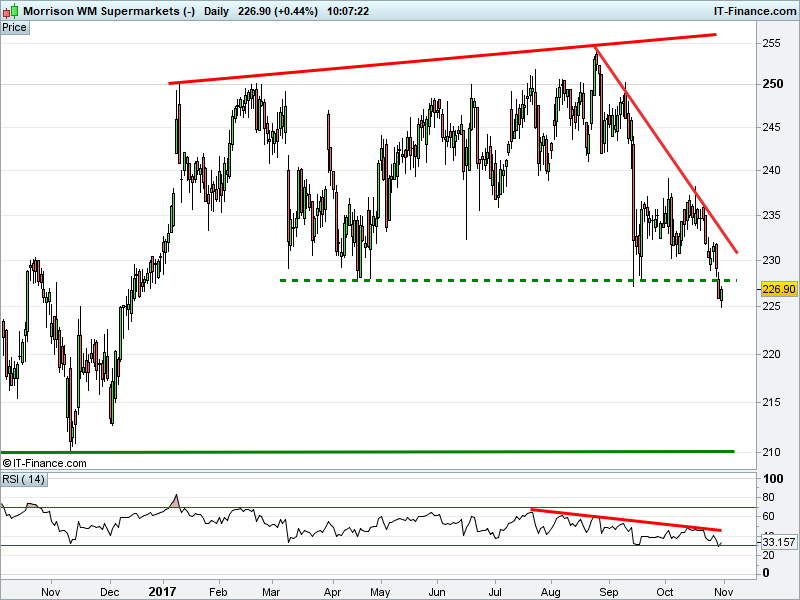Screen dimensions: 800x600
Task: Click the Apr label on time axis
Action: point(333,592)
